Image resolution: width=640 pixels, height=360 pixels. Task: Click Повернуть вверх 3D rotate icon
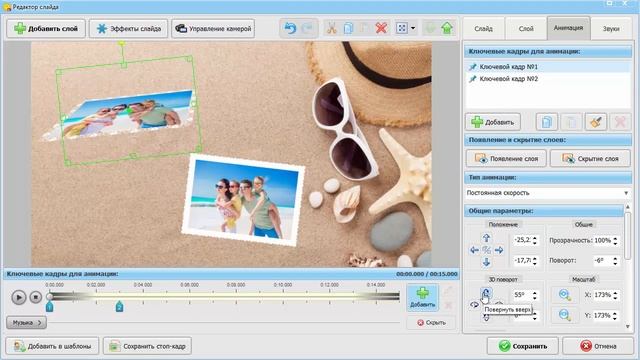click(486, 293)
